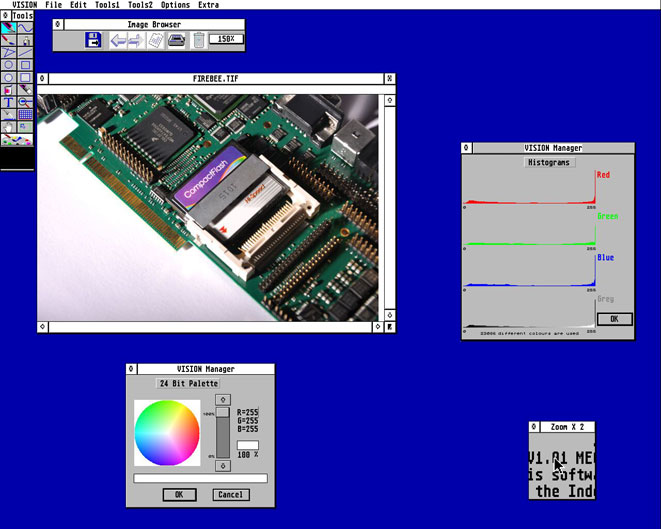
Task: Go to next image with right arrow
Action: click(136, 40)
